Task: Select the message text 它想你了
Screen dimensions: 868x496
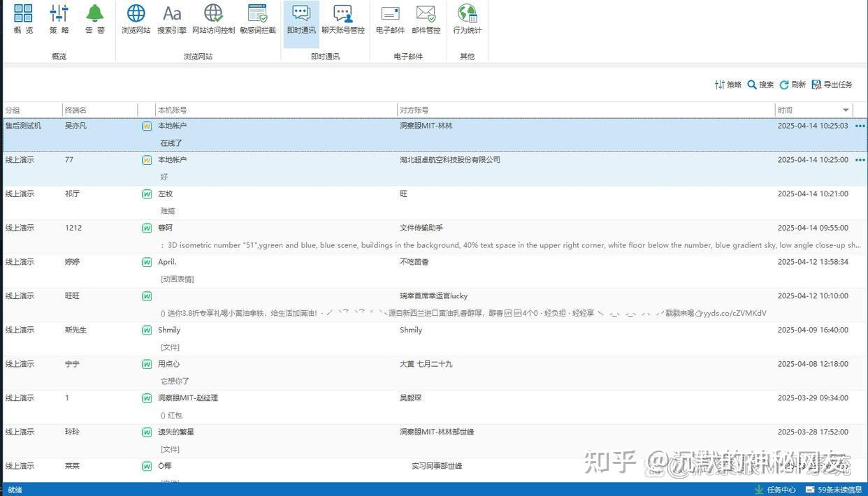Action: pyautogui.click(x=175, y=381)
